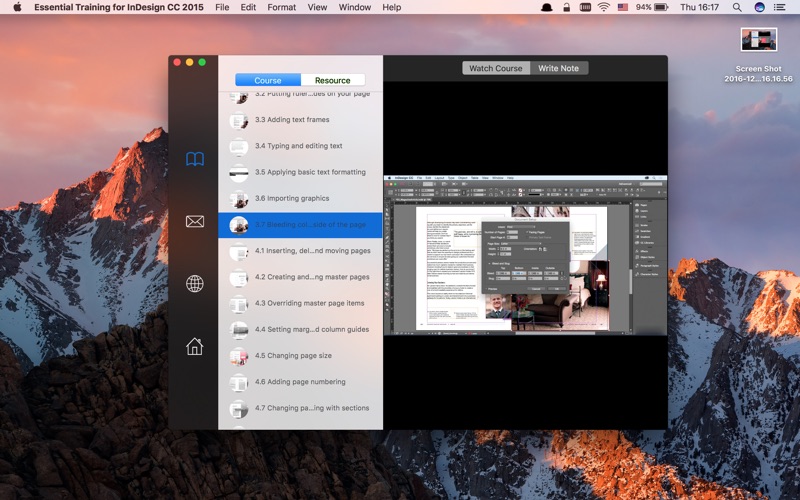Screen dimensions: 800x500
Task: Click the battery status icon
Action: click(661, 7)
